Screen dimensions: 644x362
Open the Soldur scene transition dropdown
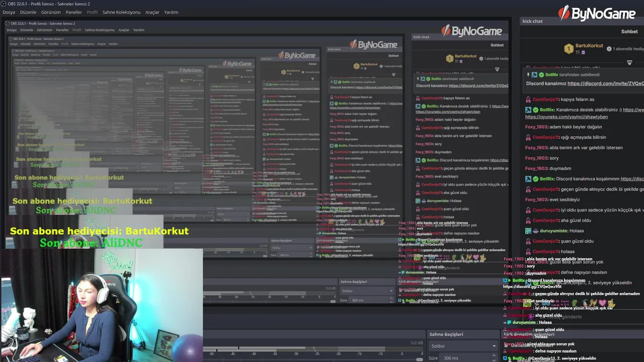(x=463, y=346)
